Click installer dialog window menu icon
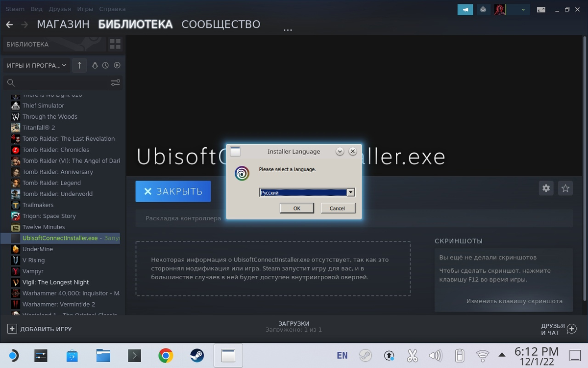The height and width of the screenshot is (368, 588). click(x=235, y=152)
